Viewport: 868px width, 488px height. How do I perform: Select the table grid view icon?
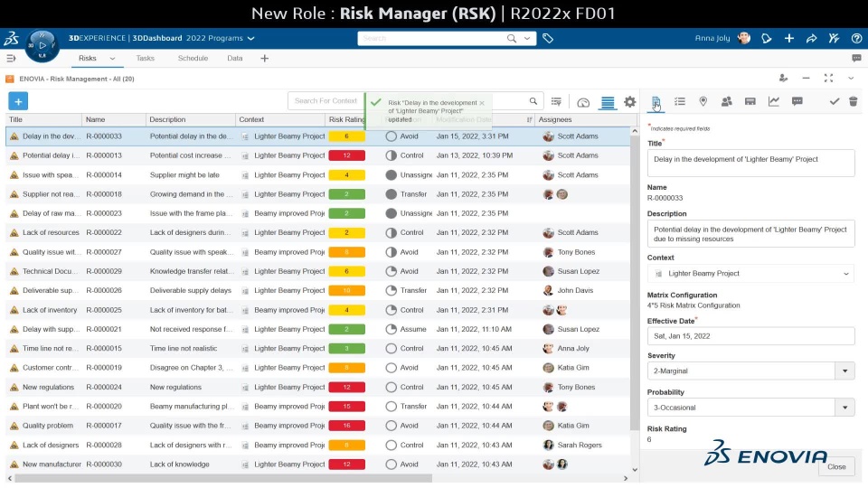608,102
